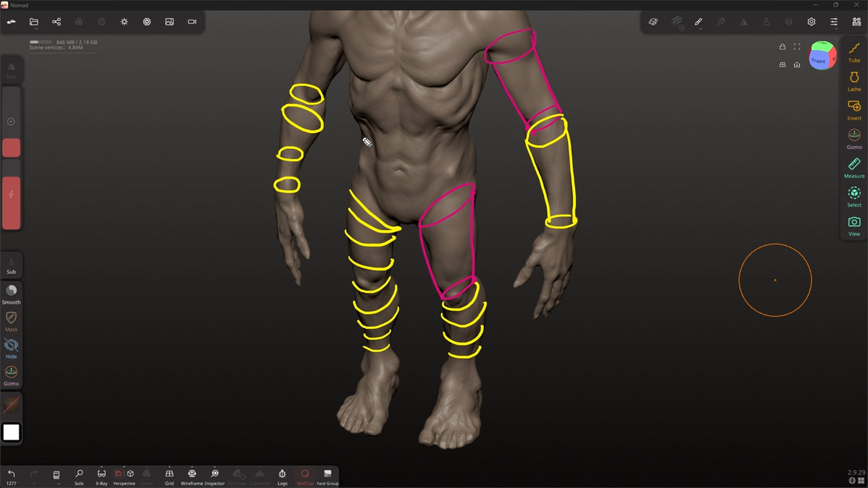Open the Post Process menu
The height and width of the screenshot is (488, 868).
147,22
